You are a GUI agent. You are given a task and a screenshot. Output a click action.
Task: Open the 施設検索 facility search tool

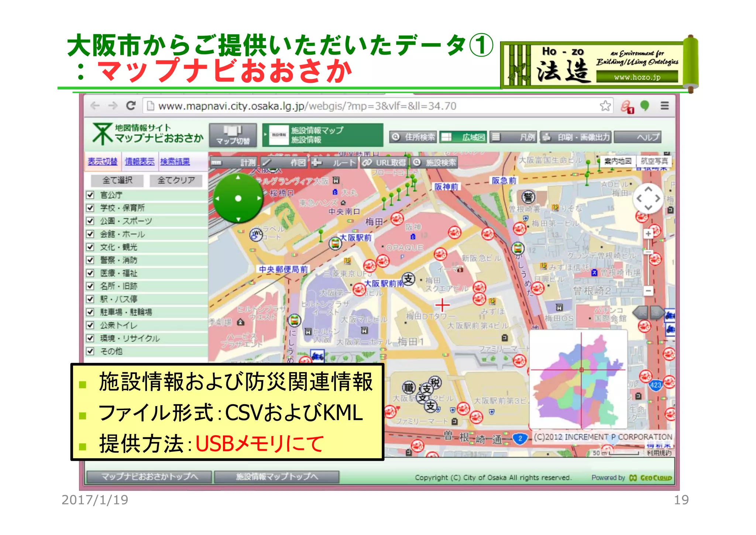point(434,163)
